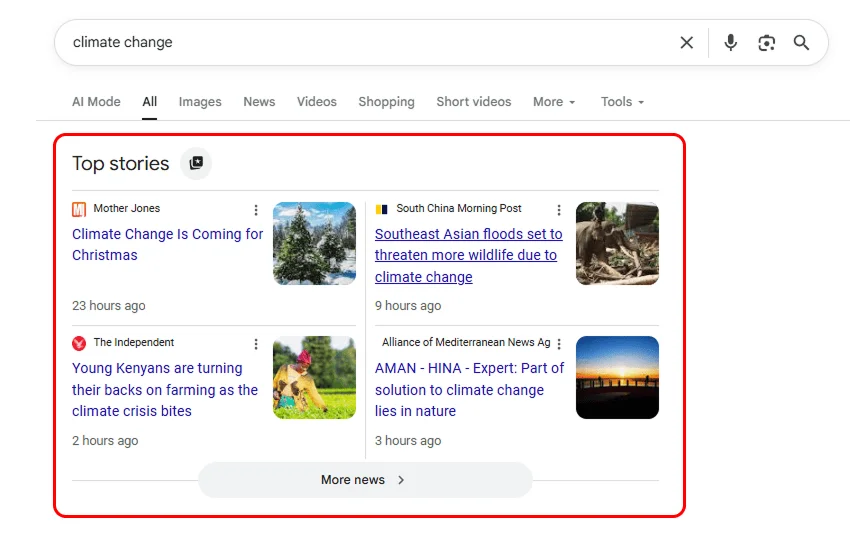
Task: Switch to the Shopping tab
Action: point(387,101)
